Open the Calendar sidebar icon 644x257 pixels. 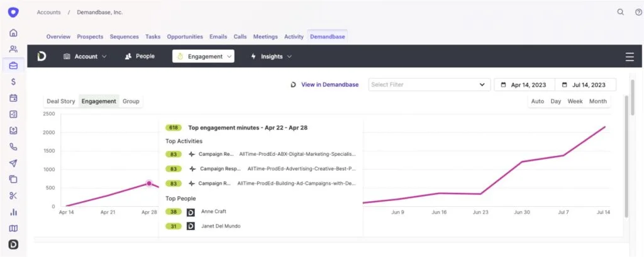coord(13,98)
